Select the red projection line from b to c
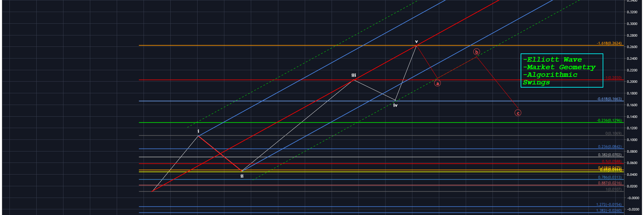This screenshot has width=644, height=215. (x=497, y=83)
